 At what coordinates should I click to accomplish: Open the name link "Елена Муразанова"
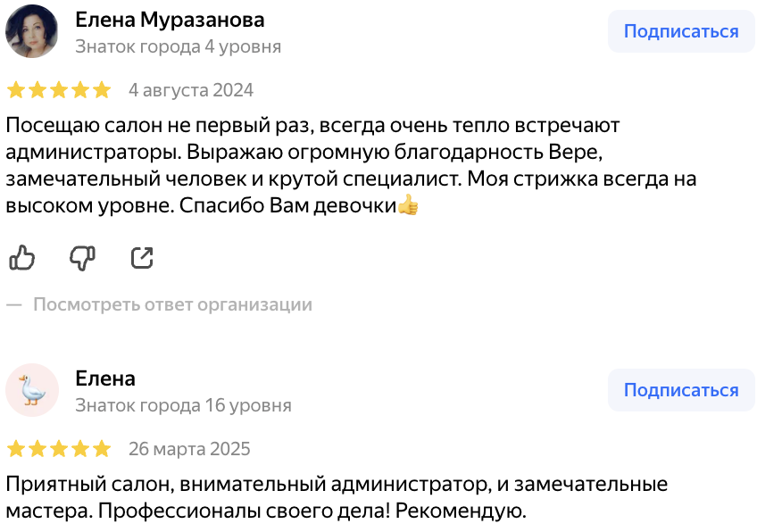tap(170, 20)
